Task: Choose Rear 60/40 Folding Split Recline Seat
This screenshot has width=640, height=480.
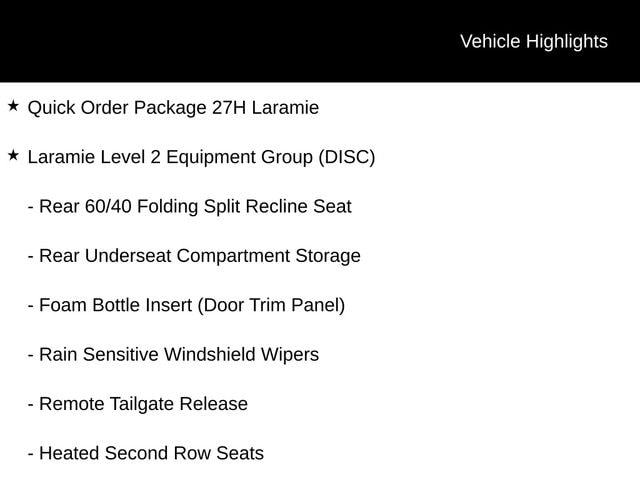Action: pos(189,206)
